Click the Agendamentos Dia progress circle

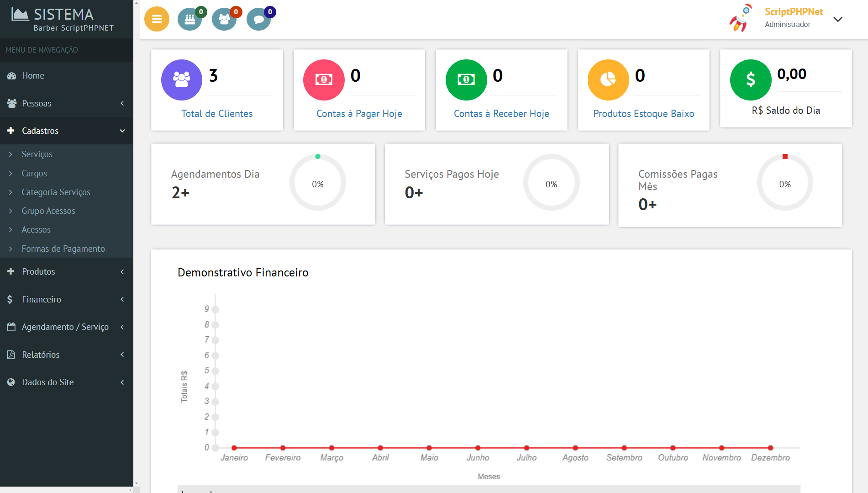318,183
